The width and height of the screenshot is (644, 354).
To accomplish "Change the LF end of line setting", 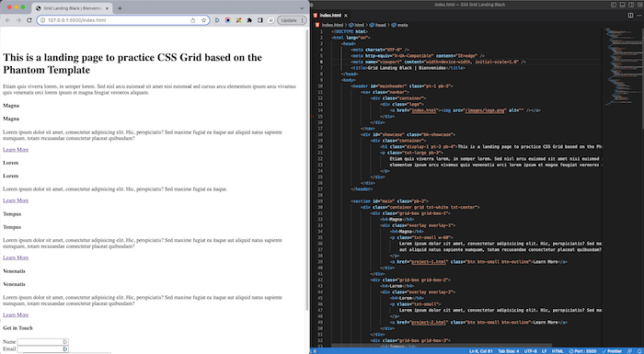I will [x=545, y=351].
